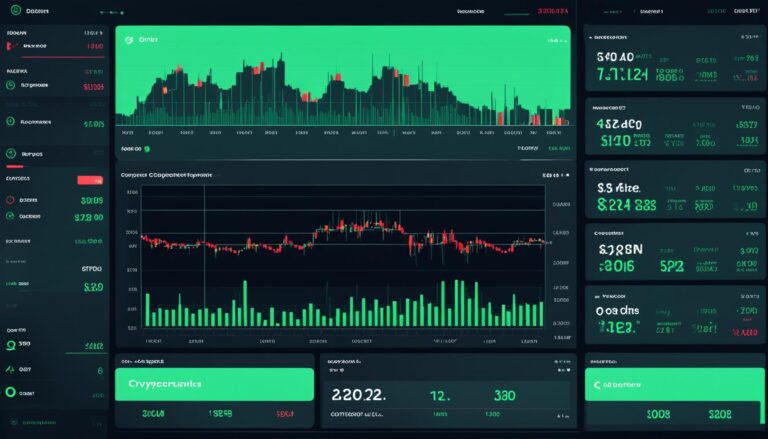Click the green "SP2" value
Image resolution: width=768 pixels, height=439 pixels.
click(672, 267)
